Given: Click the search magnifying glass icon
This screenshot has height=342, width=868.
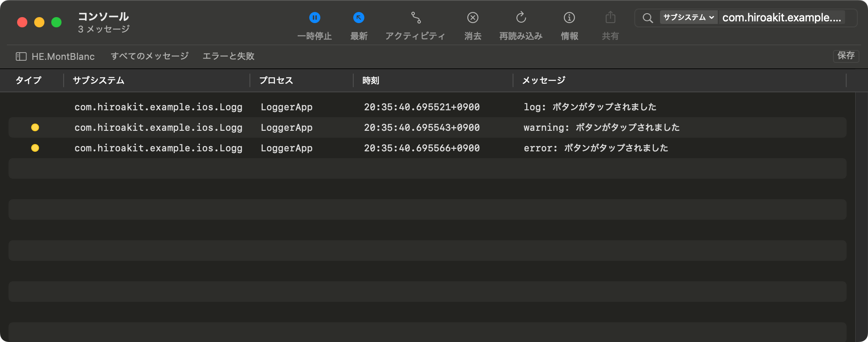Looking at the screenshot, I should [x=648, y=18].
